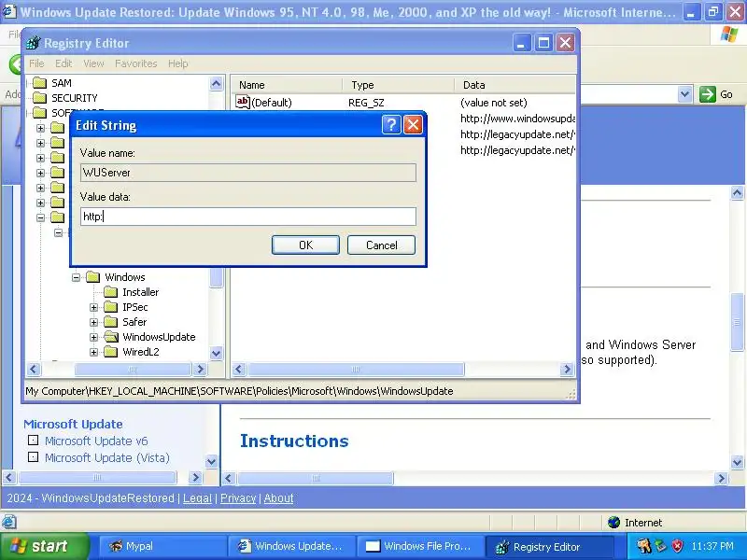Viewport: 747px width, 560px height.
Task: Click the "(value not set)" data cell
Action: [494, 103]
